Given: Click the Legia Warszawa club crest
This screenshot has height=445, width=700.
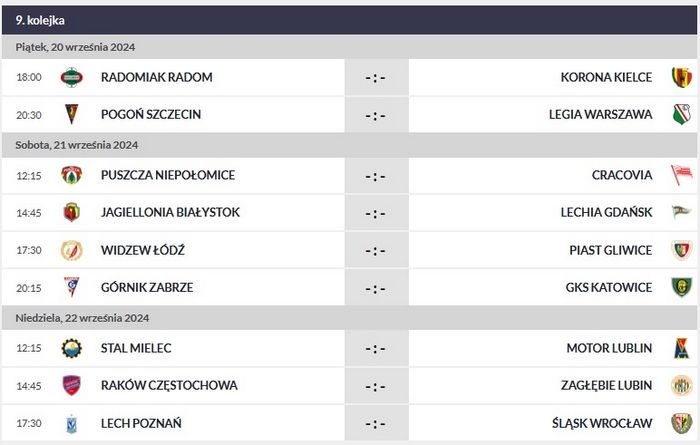Looking at the screenshot, I should click(x=681, y=114).
